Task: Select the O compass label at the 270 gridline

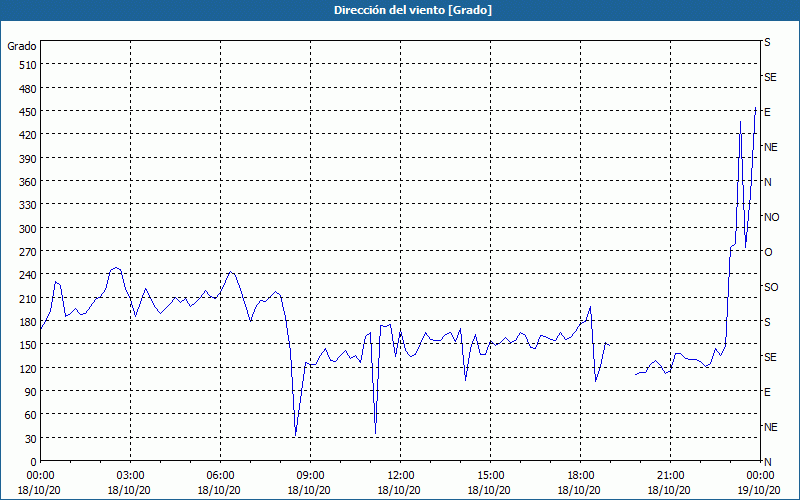Action: coord(768,252)
